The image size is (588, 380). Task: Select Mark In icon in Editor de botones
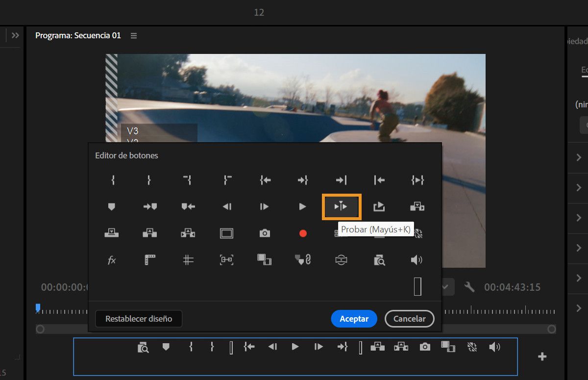tap(113, 180)
